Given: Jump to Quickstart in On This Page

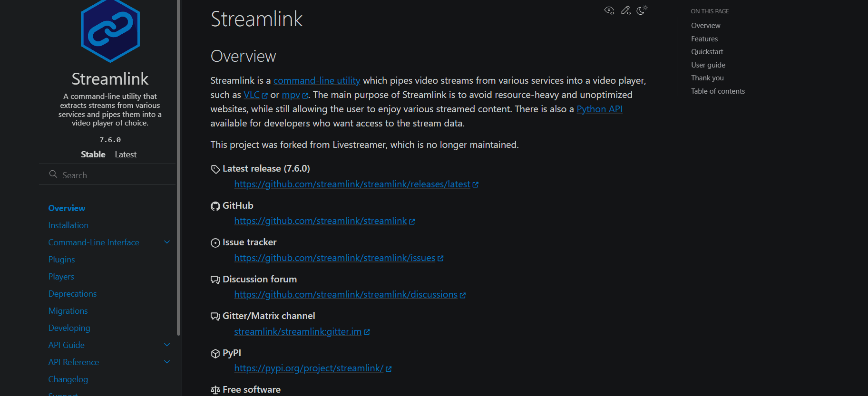Looking at the screenshot, I should click(707, 52).
